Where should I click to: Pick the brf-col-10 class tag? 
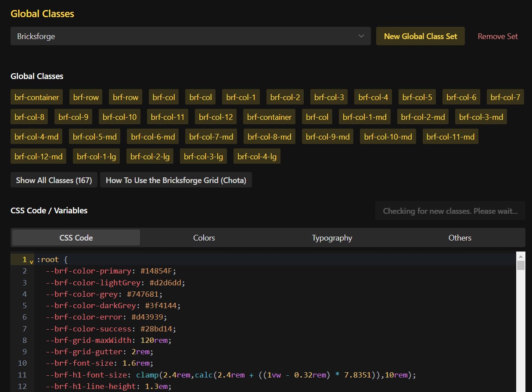(x=119, y=117)
